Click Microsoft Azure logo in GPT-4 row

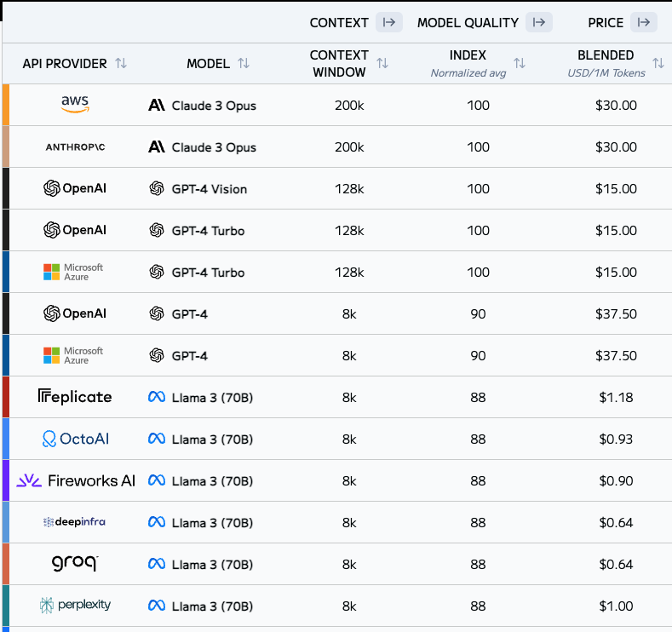tap(73, 355)
